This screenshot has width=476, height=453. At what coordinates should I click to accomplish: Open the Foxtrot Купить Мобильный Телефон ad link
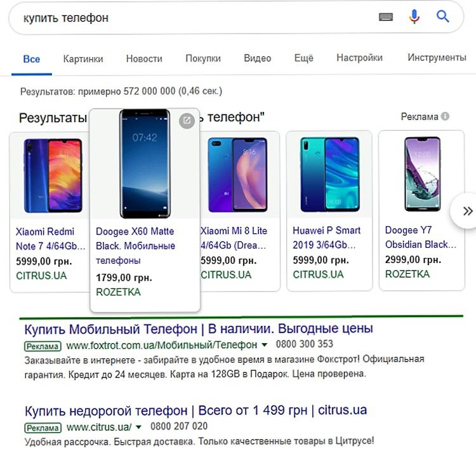point(199,329)
